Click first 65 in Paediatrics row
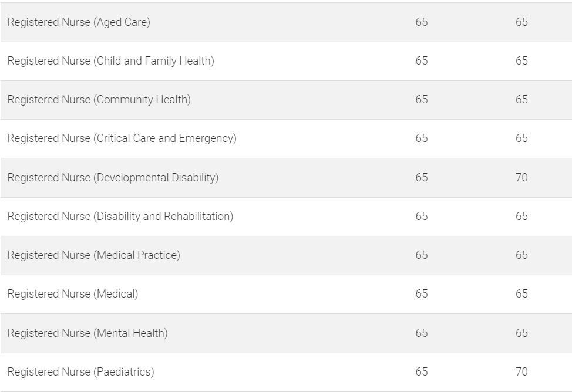572x392 pixels. point(422,372)
